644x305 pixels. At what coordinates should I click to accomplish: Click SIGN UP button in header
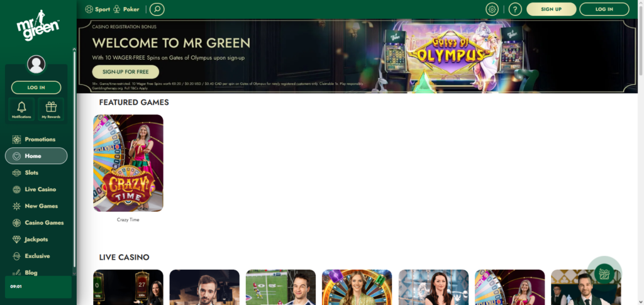point(551,9)
